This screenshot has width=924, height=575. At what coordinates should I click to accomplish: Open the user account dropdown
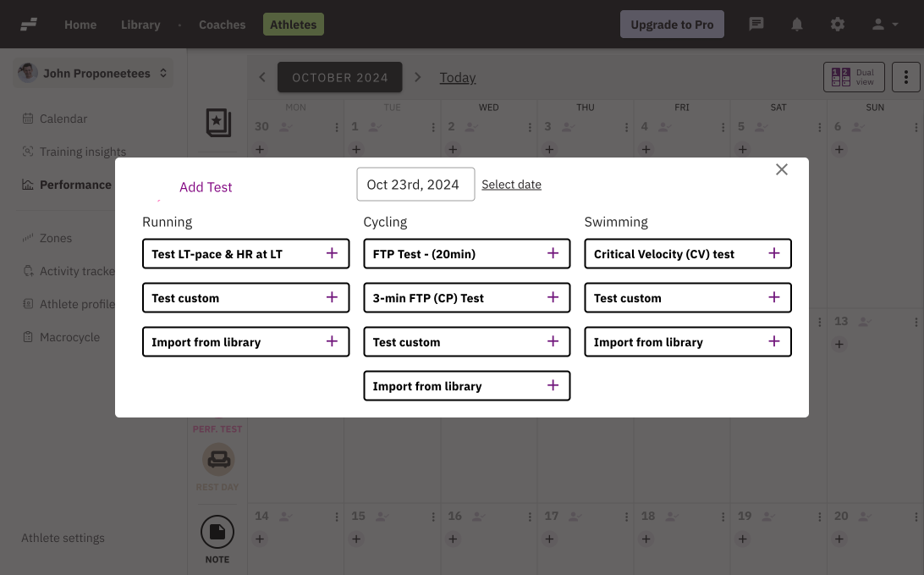[x=885, y=25]
